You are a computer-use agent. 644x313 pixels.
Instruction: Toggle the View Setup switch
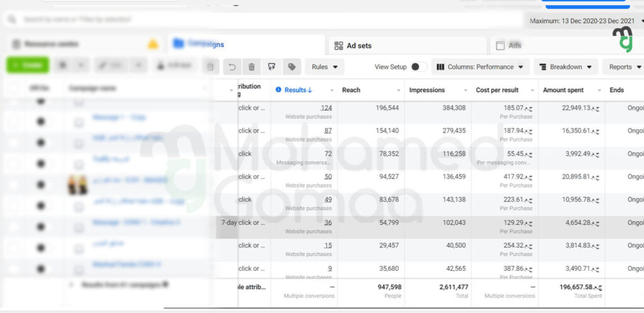418,67
